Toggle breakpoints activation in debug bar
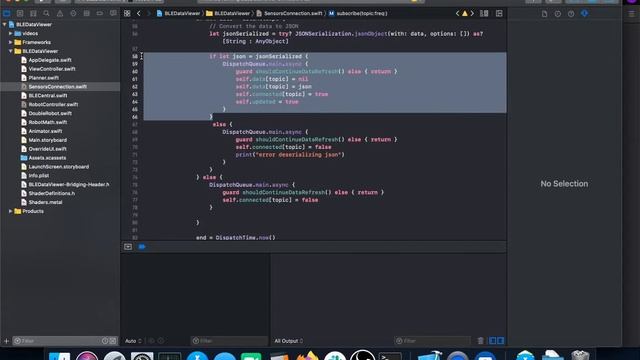This screenshot has width=640, height=360. pos(142,247)
